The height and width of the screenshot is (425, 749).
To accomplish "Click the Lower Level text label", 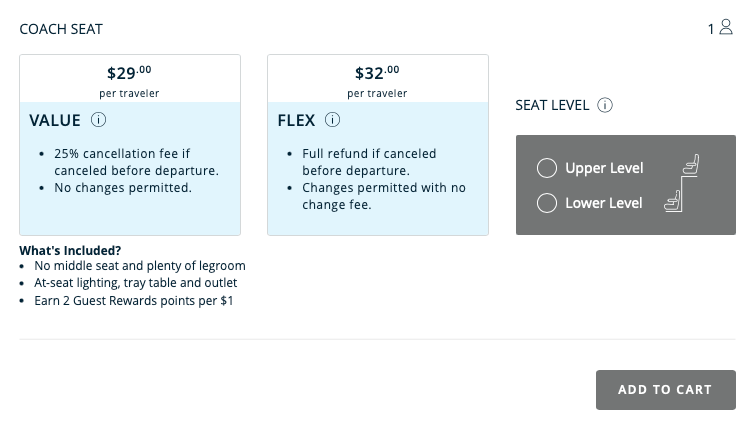I will (604, 203).
